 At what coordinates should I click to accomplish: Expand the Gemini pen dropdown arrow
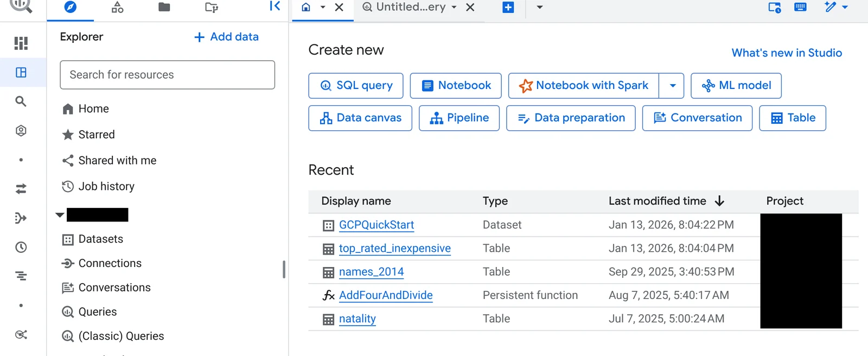(845, 7)
